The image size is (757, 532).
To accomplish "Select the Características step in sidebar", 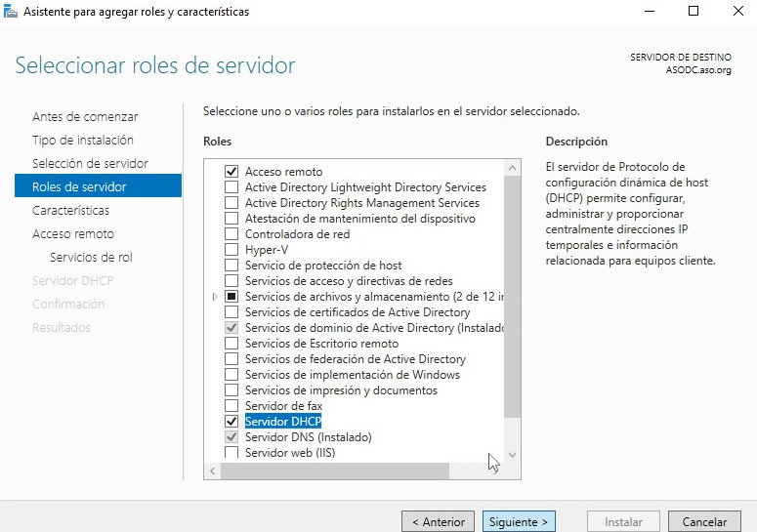I will (x=71, y=211).
